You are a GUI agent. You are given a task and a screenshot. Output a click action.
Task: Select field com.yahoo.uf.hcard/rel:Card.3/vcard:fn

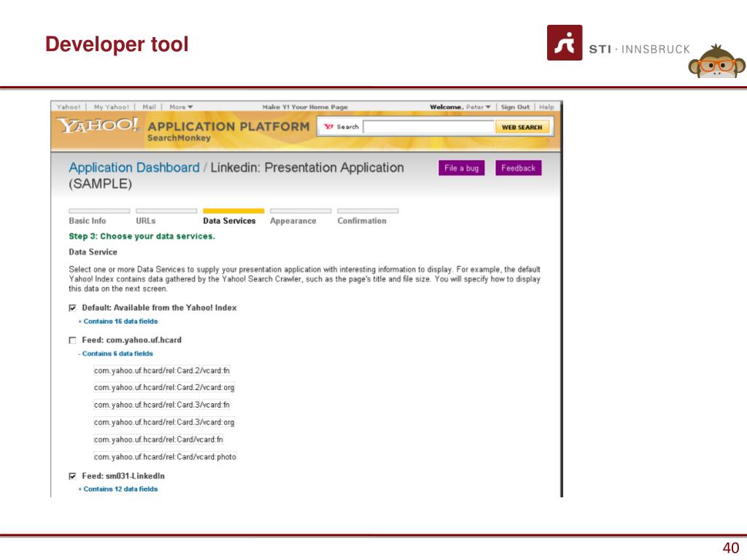(x=162, y=405)
